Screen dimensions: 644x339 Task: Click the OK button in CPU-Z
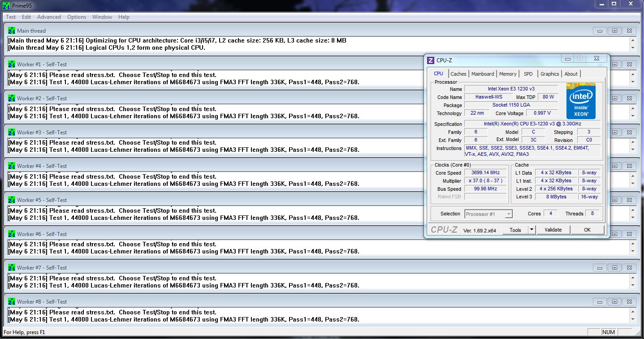coord(587,230)
